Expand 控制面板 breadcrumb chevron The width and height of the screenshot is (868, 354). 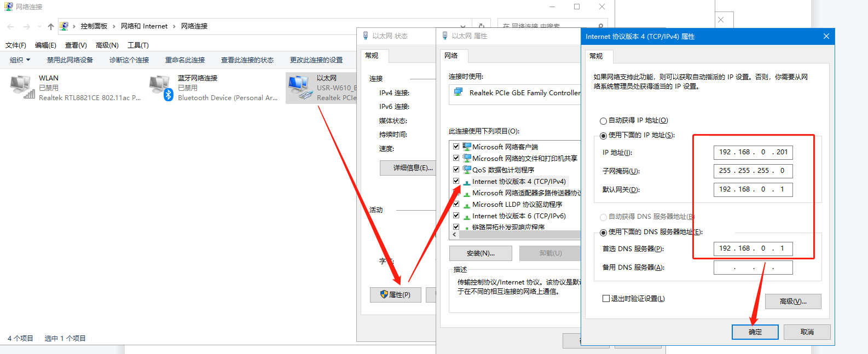[114, 26]
